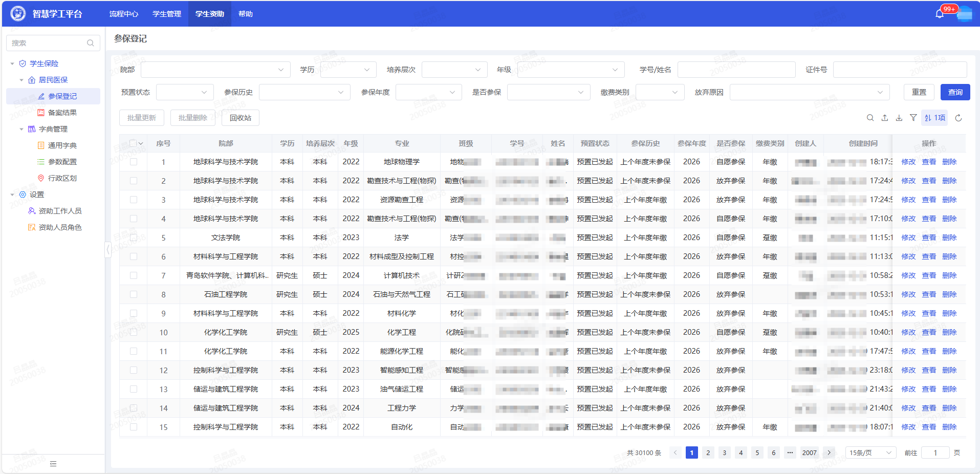Expand the 是否参保 dropdown
980x474 pixels.
[548, 92]
